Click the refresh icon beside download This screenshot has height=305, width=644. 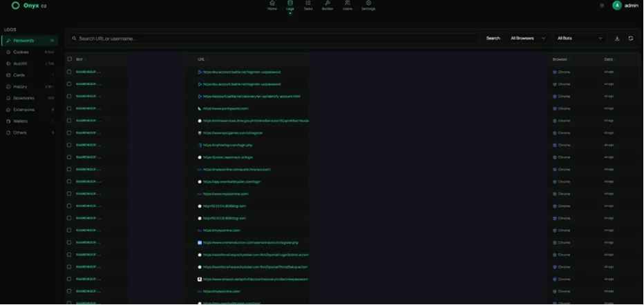(x=630, y=38)
